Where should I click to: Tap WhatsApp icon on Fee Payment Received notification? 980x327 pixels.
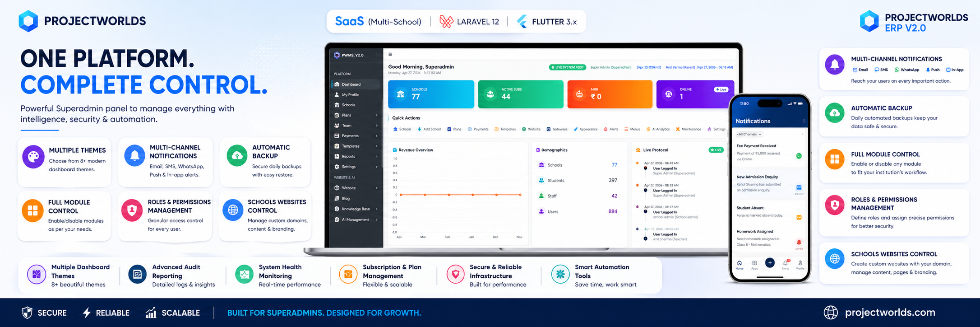[799, 156]
